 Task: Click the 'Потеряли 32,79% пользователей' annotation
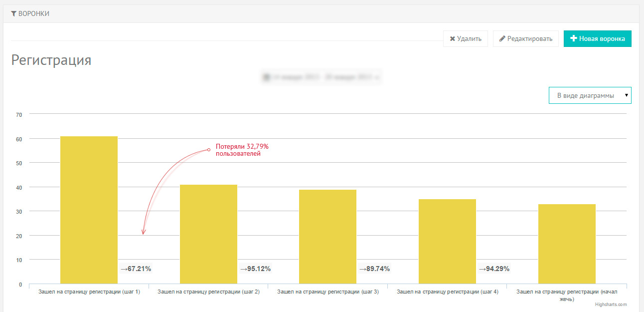coord(242,150)
